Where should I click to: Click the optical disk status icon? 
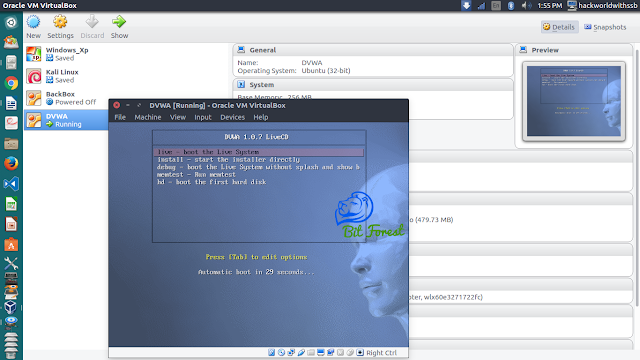tap(281, 352)
